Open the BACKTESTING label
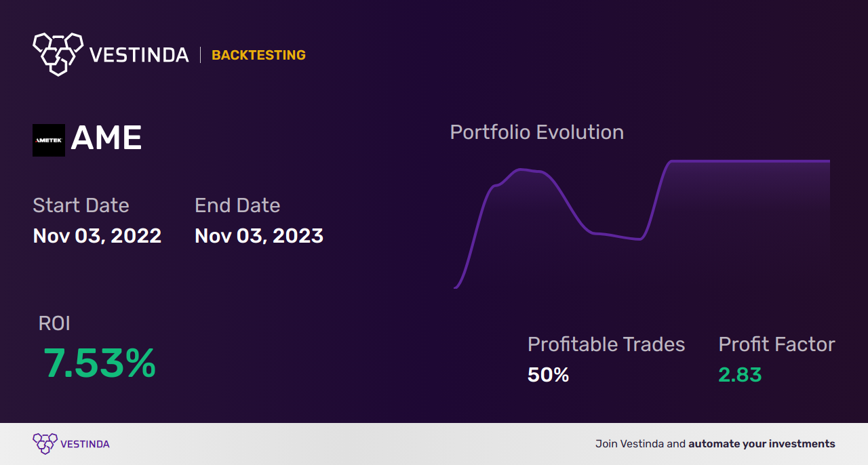 coord(258,55)
